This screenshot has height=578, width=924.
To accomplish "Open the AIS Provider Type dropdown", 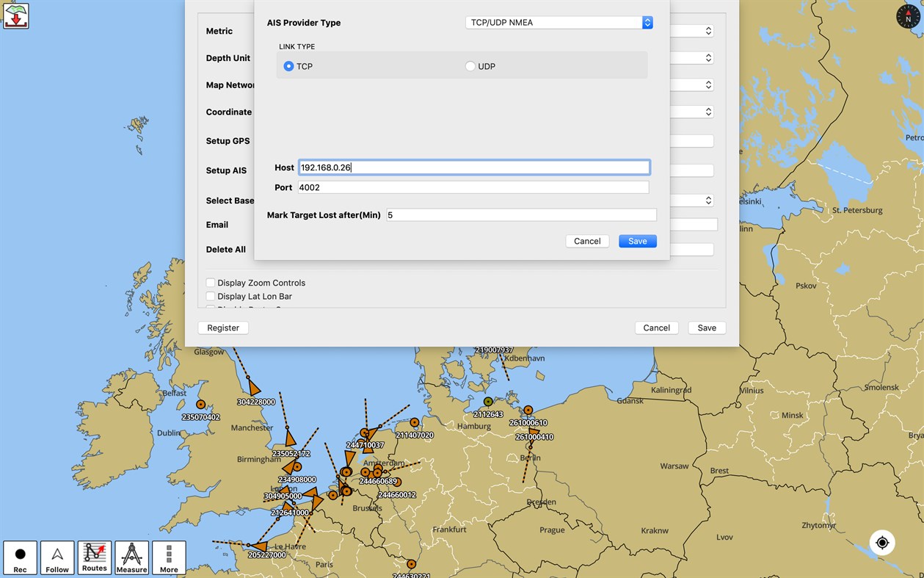I will click(559, 22).
